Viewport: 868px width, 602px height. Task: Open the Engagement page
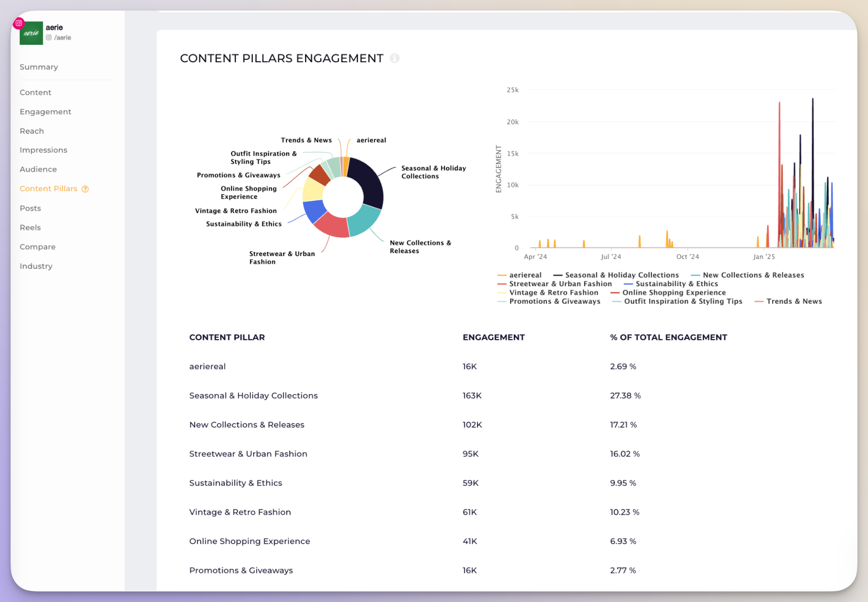[x=45, y=112]
